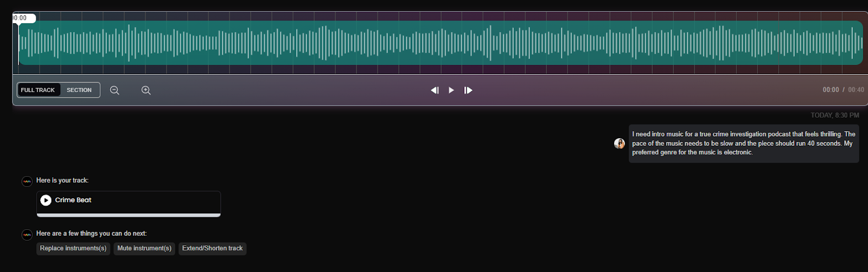Viewport: 868px width, 272px height.
Task: Choose Extend/Shorten track option
Action: point(212,249)
